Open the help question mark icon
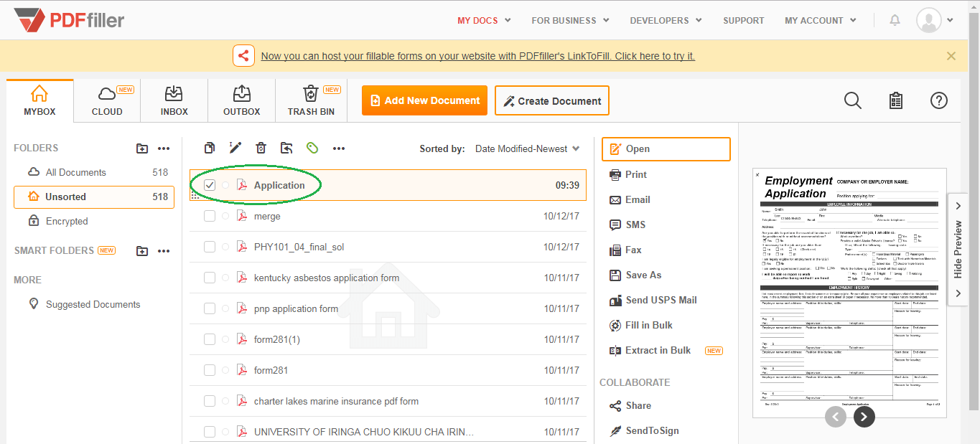980x444 pixels. [x=939, y=100]
